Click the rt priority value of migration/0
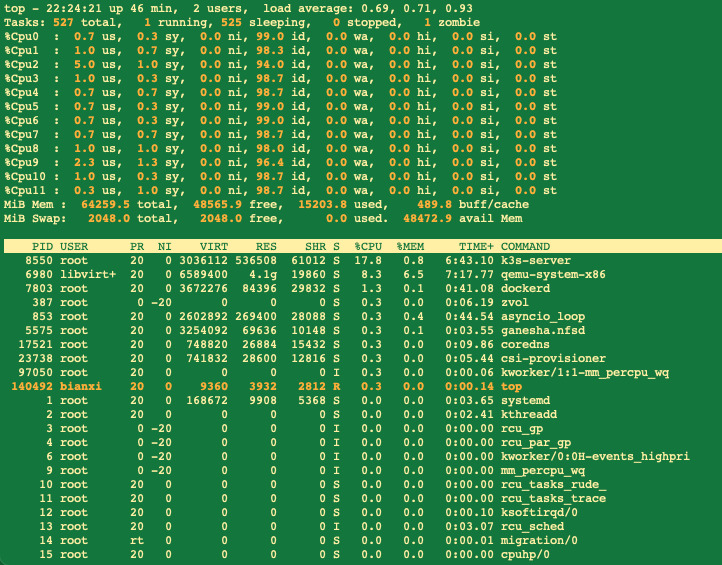Screen dimensions: 722x565 click(137, 541)
